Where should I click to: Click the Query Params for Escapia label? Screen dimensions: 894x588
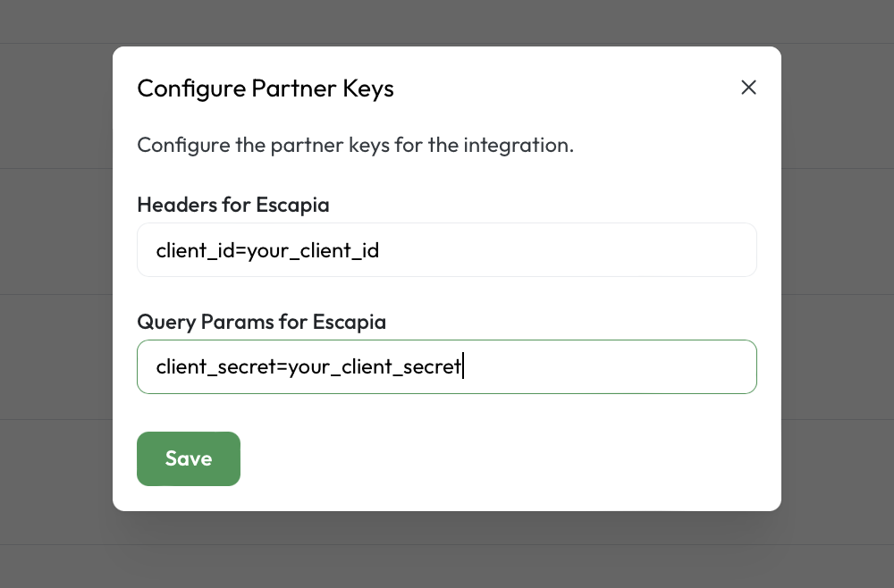260,322
